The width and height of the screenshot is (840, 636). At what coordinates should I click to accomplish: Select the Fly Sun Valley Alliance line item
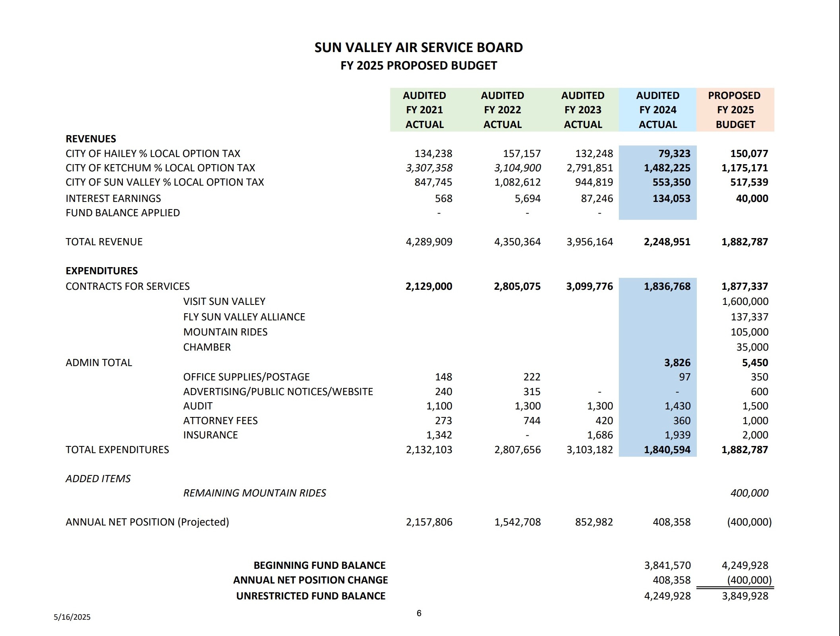pyautogui.click(x=244, y=317)
